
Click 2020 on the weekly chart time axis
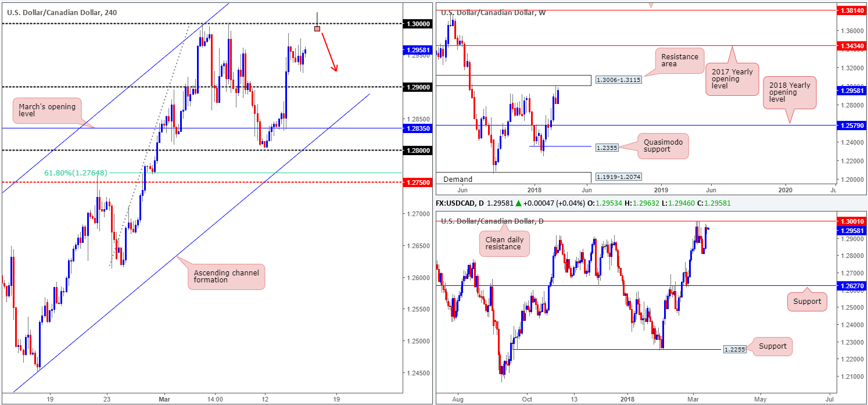click(x=785, y=189)
